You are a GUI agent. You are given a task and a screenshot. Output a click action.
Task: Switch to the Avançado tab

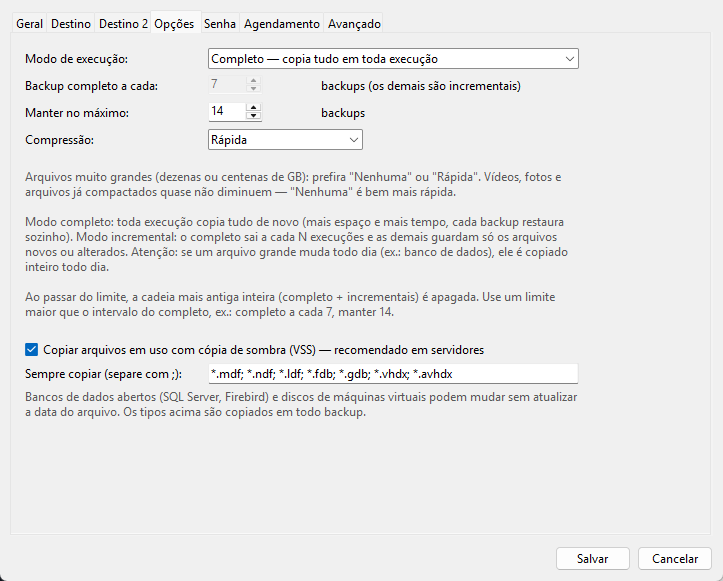[x=354, y=24]
